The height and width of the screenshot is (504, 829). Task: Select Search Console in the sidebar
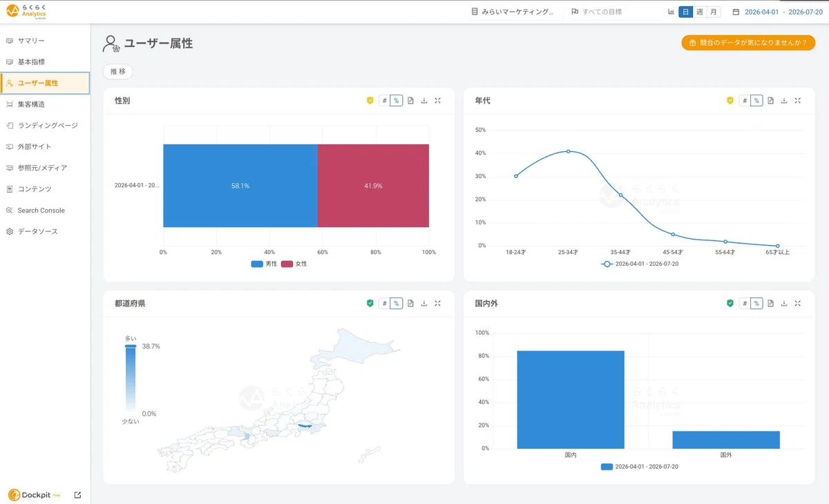pos(45,211)
